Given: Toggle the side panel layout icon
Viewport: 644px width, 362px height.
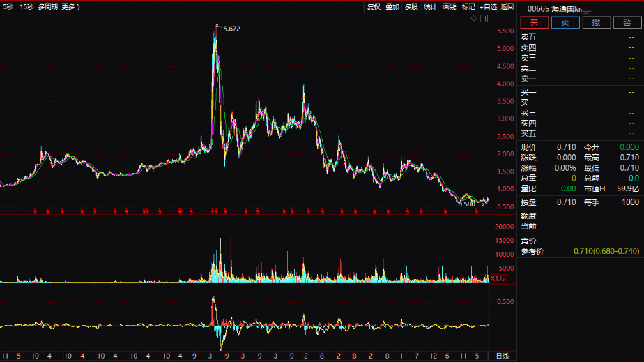Looking at the screenshot, I should tap(484, 19).
